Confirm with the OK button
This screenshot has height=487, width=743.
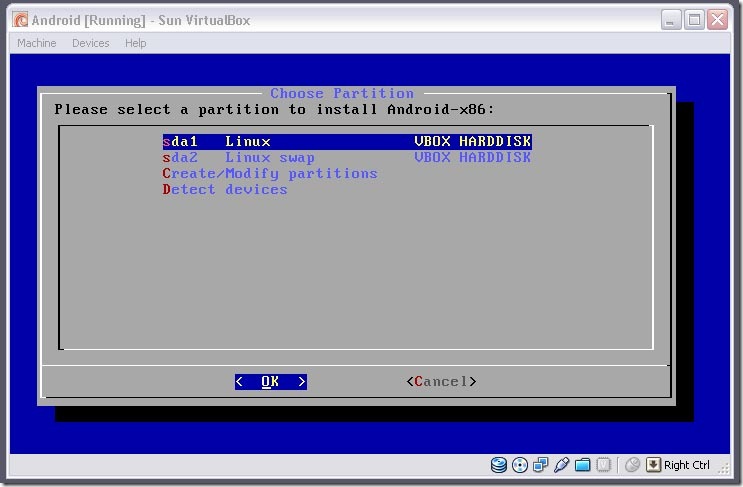pyautogui.click(x=271, y=382)
